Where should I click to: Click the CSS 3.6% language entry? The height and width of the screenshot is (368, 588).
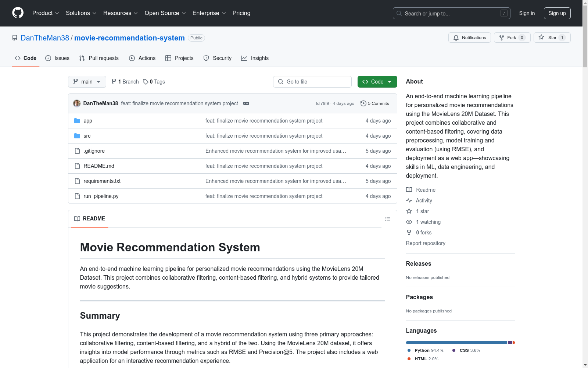click(x=466, y=350)
